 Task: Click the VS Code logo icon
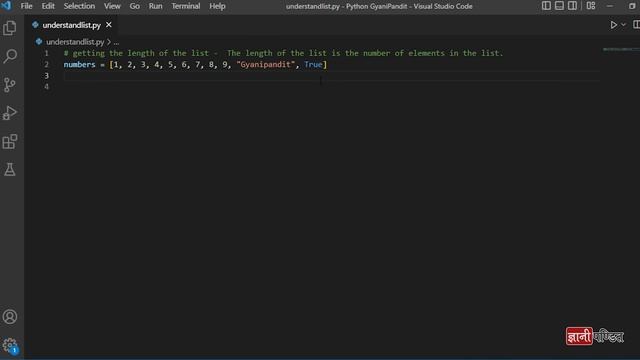tap(6, 6)
